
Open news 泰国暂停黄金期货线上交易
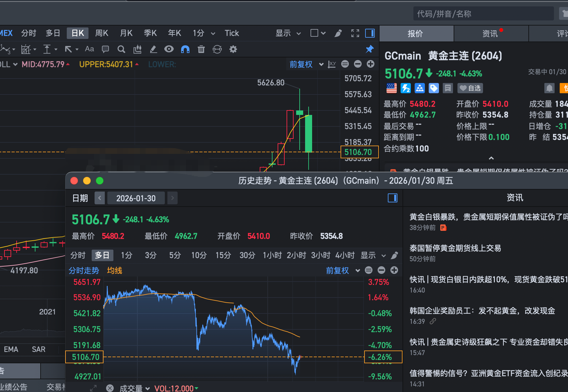pyautogui.click(x=455, y=248)
